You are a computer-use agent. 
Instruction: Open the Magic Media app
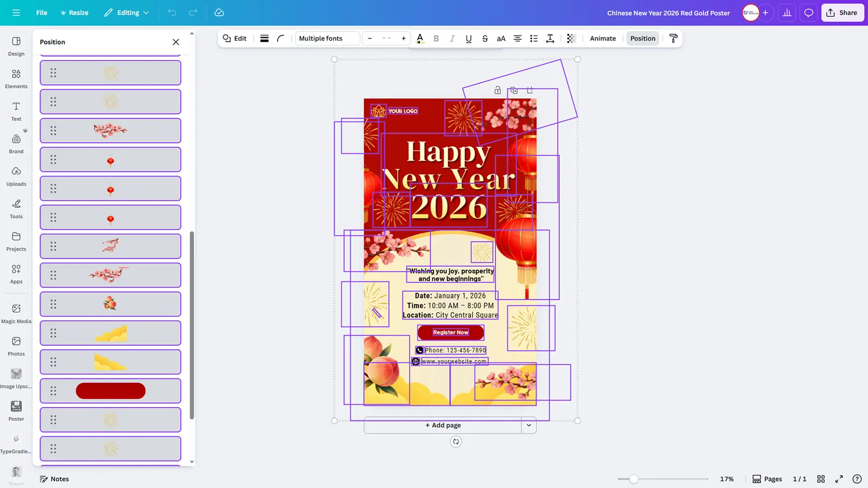pyautogui.click(x=16, y=313)
